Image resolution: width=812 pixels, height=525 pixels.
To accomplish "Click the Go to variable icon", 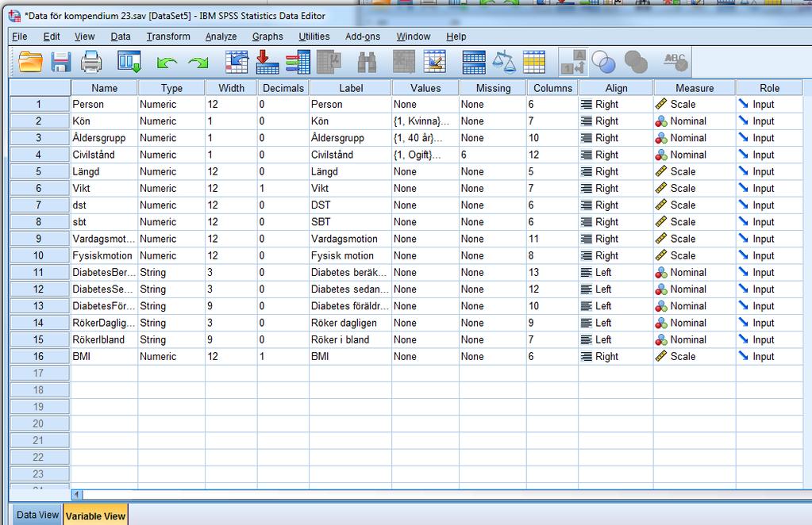I will point(267,62).
